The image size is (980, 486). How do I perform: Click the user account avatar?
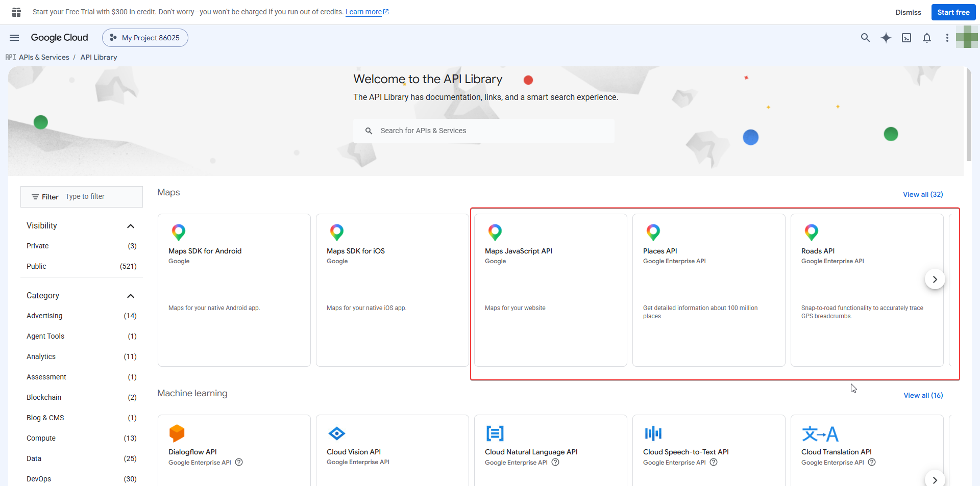[x=967, y=37]
